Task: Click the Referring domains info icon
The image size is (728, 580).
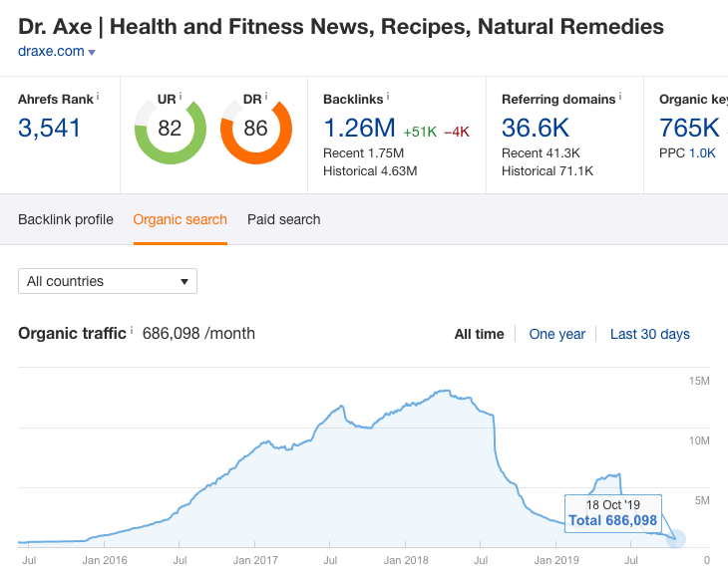Action: (620, 96)
